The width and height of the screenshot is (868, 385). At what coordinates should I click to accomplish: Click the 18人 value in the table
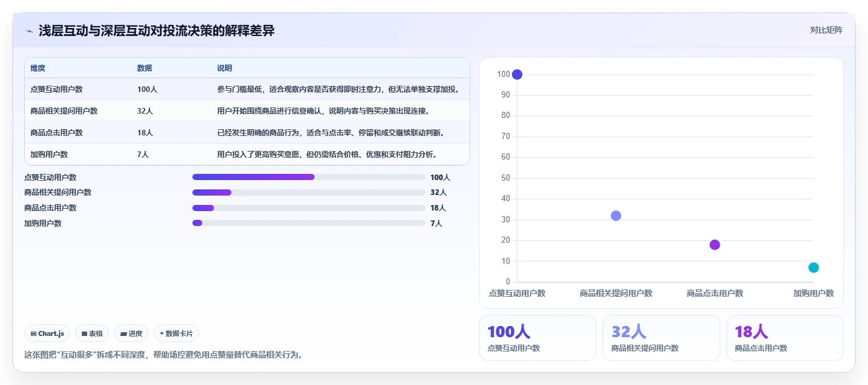(145, 133)
